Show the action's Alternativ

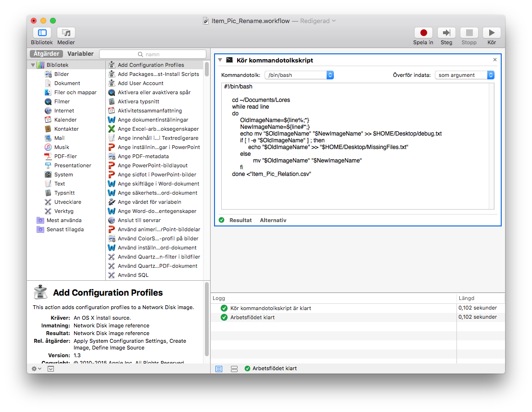[273, 220]
